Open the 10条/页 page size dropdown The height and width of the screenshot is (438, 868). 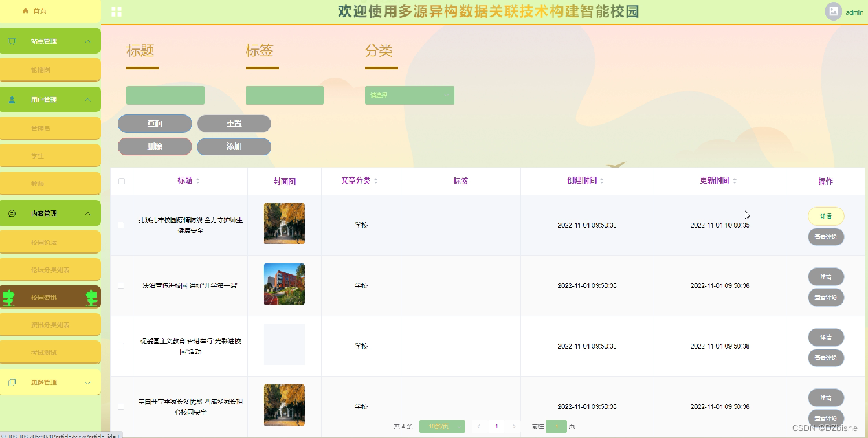(x=442, y=426)
